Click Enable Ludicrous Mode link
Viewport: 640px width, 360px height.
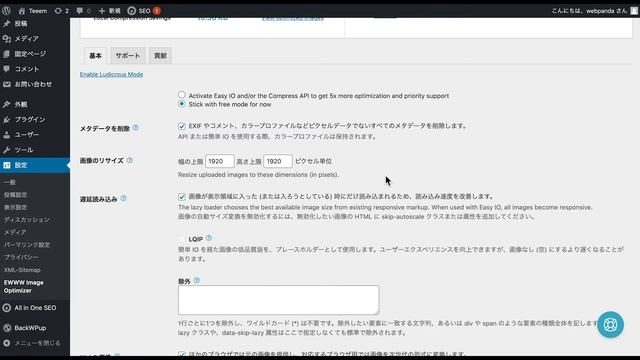111,74
